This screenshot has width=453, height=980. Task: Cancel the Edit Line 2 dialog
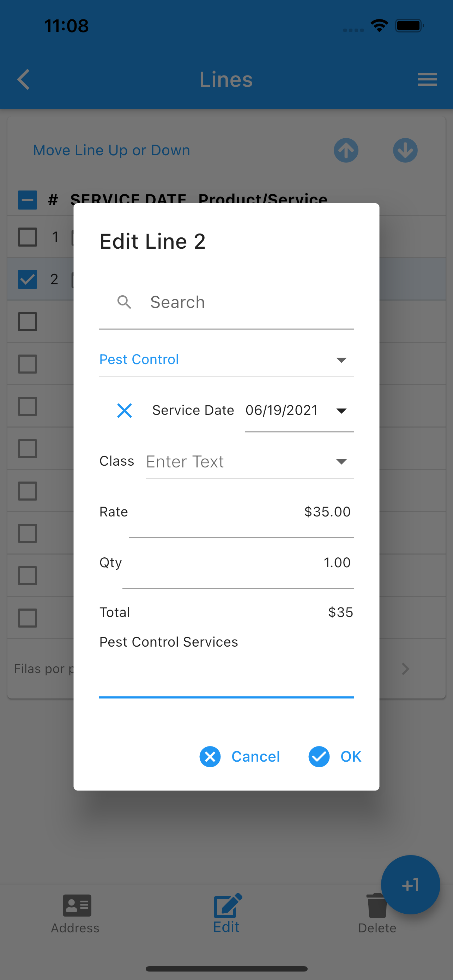(240, 757)
